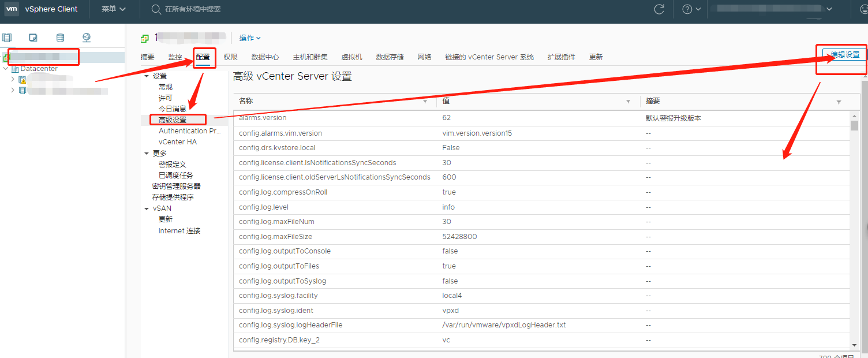Click the VMware vm logo
This screenshot has width=868, height=358.
pos(12,9)
